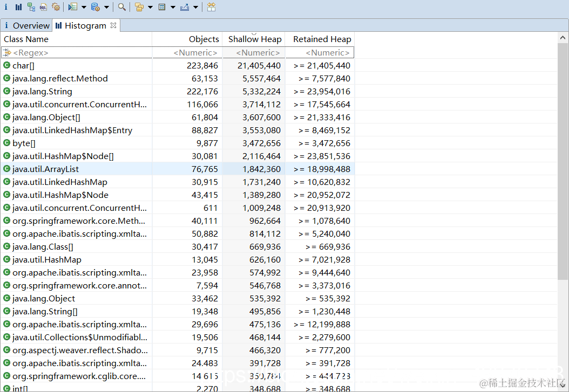569x392 pixels.
Task: Select the org.springframework.core.annot... class name
Action: [x=79, y=285]
